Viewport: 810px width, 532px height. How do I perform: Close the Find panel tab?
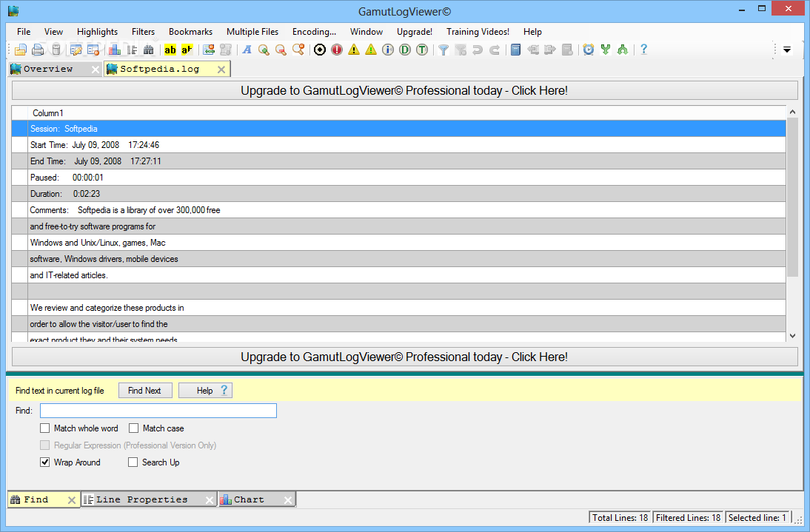pos(72,500)
